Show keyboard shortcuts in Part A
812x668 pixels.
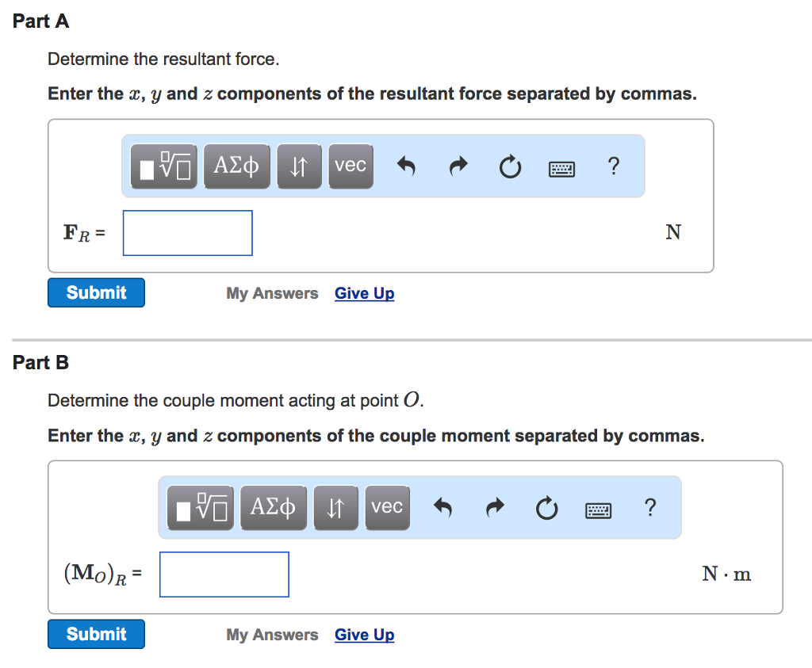pyautogui.click(x=562, y=169)
